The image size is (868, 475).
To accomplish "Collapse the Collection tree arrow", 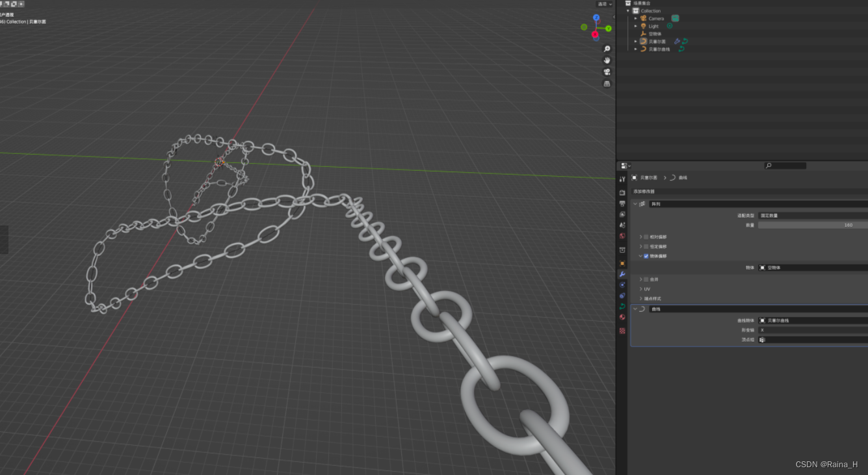I will click(x=629, y=10).
